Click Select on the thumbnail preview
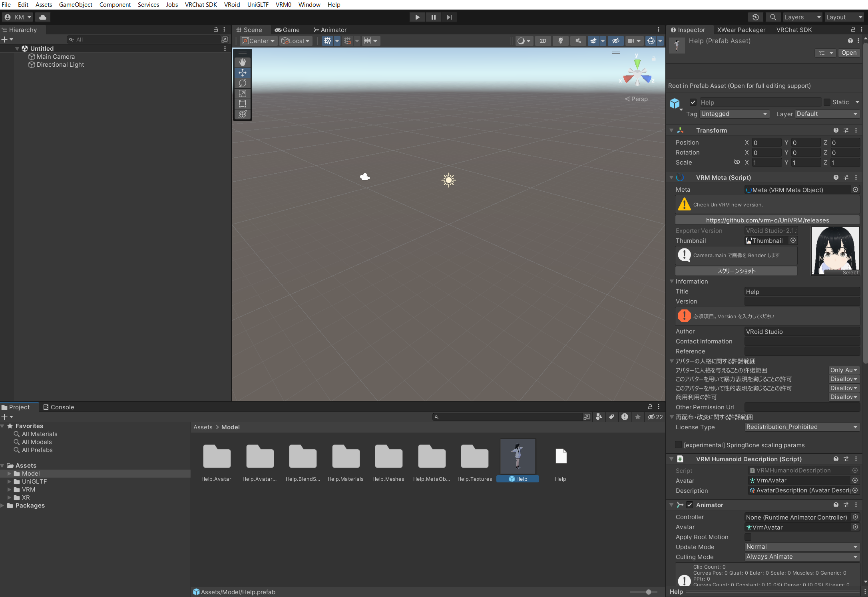The height and width of the screenshot is (597, 868). (850, 272)
